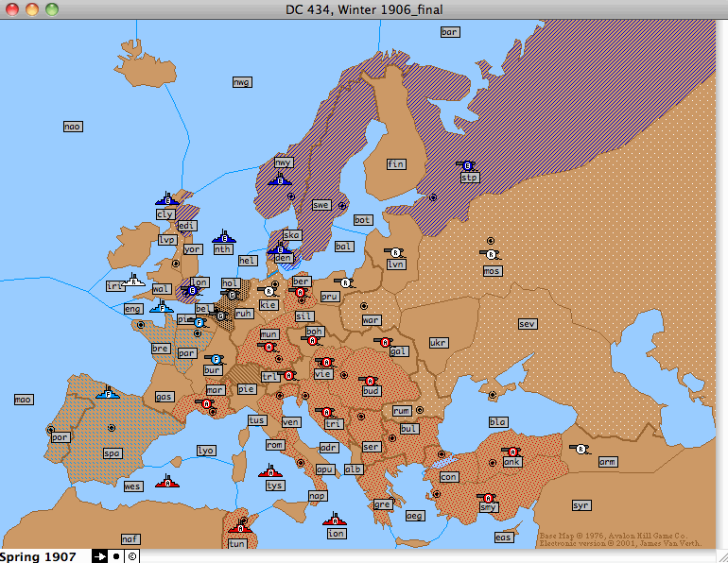728x563 pixels.
Task: Click the 'gre' province label
Action: [383, 504]
